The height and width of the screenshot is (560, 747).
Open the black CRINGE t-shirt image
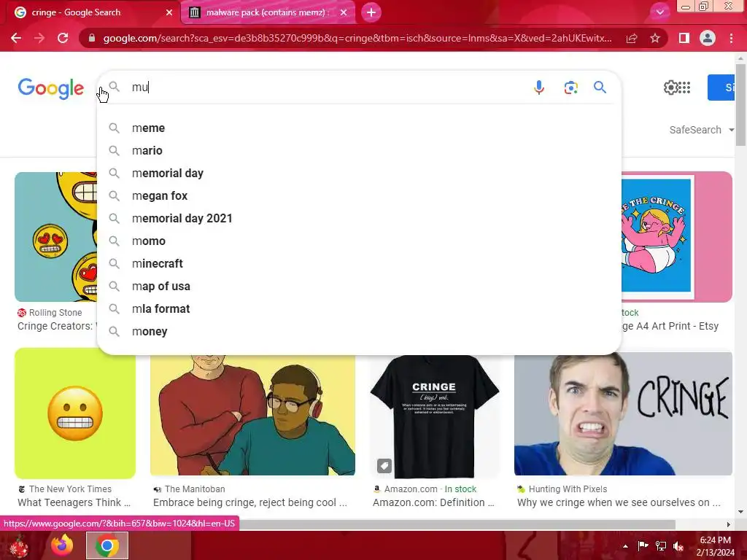435,416
